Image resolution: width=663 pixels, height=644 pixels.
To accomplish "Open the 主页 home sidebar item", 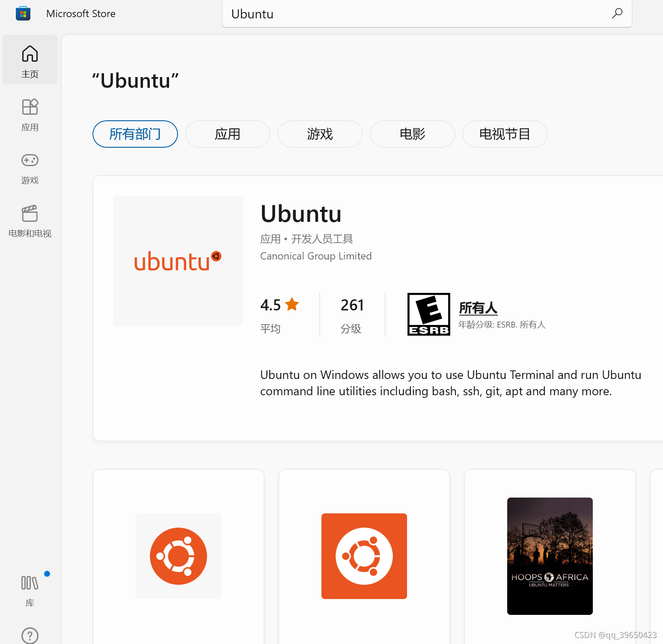I will [30, 60].
